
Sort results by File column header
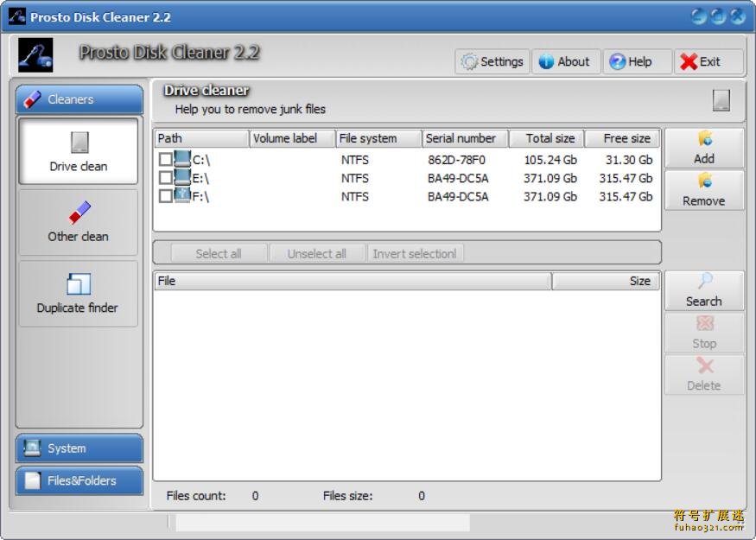point(353,281)
